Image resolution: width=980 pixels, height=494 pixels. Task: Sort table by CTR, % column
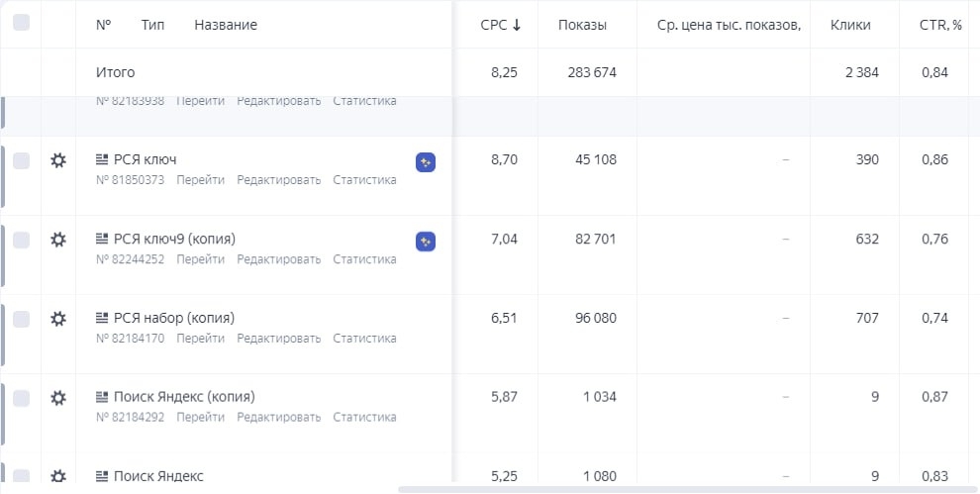click(940, 25)
